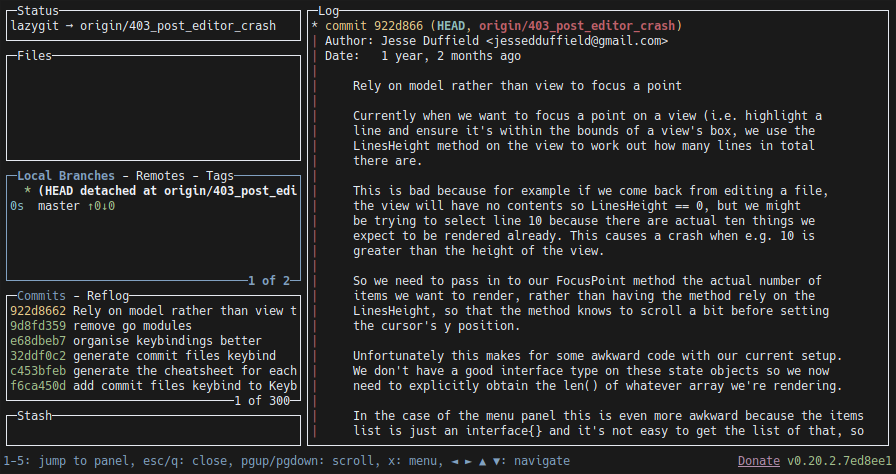Switch to the Remotes tab
Viewport: 896px width, 474px height.
coord(160,176)
